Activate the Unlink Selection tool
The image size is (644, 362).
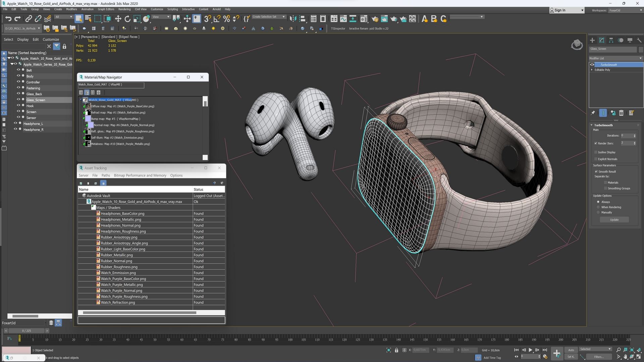pos(38,19)
